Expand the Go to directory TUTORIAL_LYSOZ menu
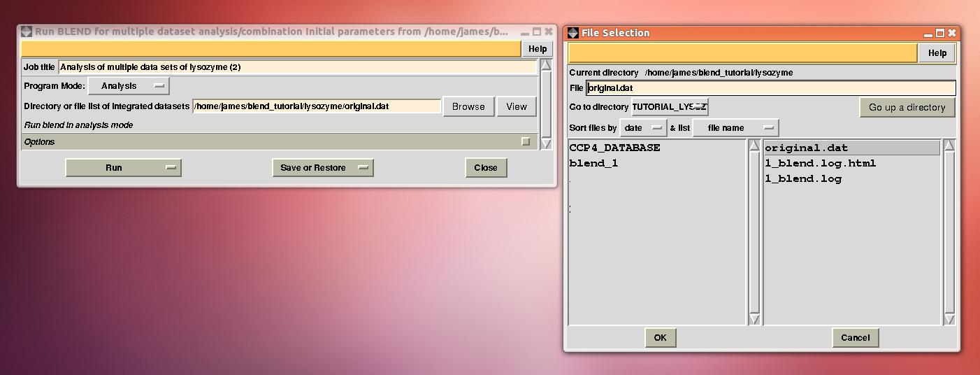Viewport: 980px width, 375px height. tap(670, 107)
